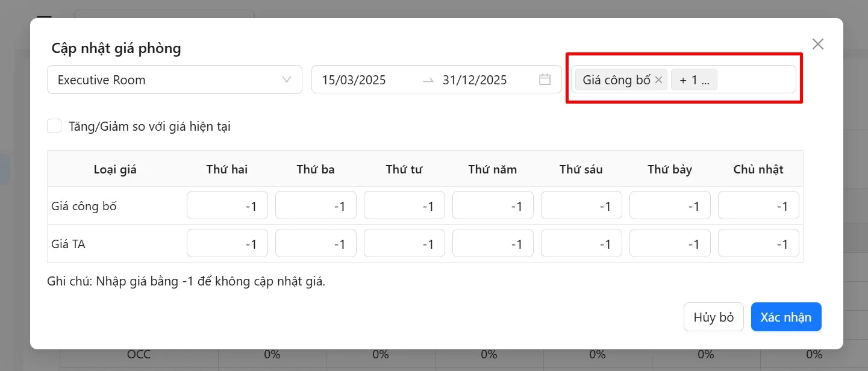Viewport: 868px width, 371px height.
Task: Enable Tăng/Giảm so với giá hiện tại checkbox
Action: pyautogui.click(x=55, y=126)
